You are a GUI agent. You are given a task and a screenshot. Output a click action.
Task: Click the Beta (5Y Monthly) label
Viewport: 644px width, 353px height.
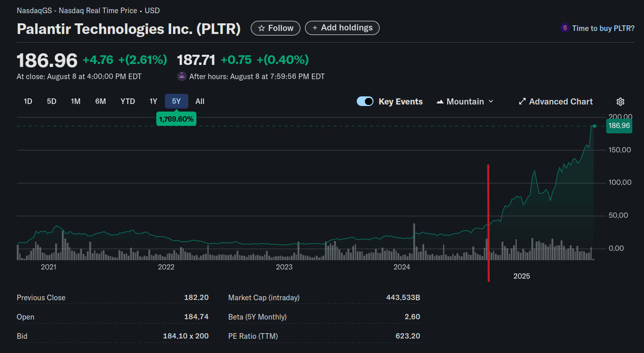click(x=257, y=317)
